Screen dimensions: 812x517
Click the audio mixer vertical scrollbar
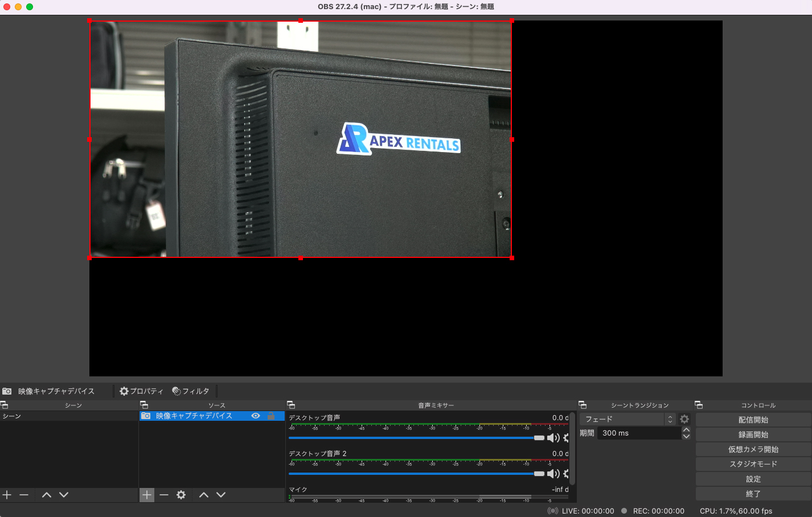(x=572, y=449)
